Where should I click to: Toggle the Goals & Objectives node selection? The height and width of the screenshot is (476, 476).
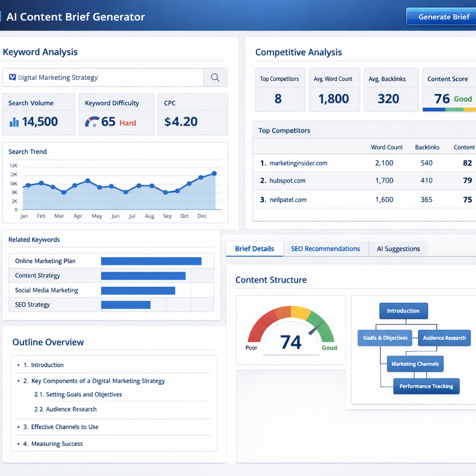(384, 338)
